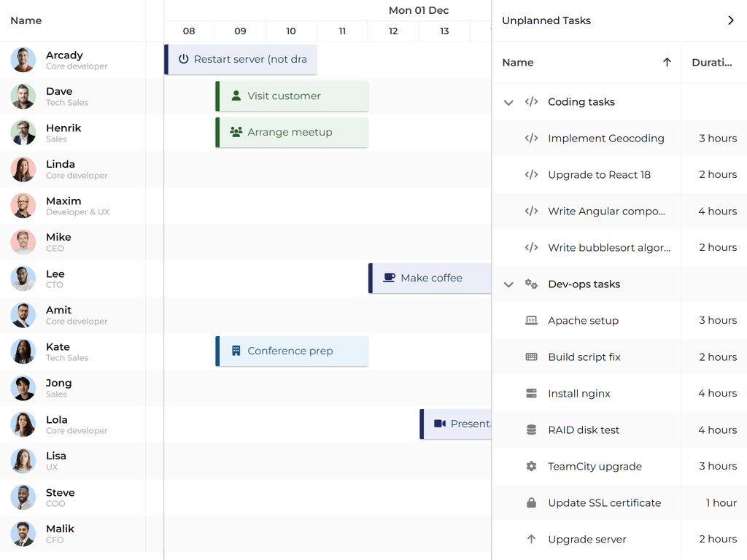
Task: Click the lock icon beside Update SSL certificate
Action: [531, 502]
